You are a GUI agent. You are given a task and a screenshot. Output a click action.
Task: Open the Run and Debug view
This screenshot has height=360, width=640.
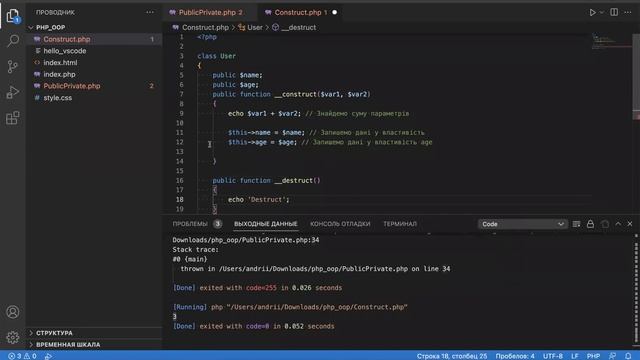pyautogui.click(x=13, y=92)
